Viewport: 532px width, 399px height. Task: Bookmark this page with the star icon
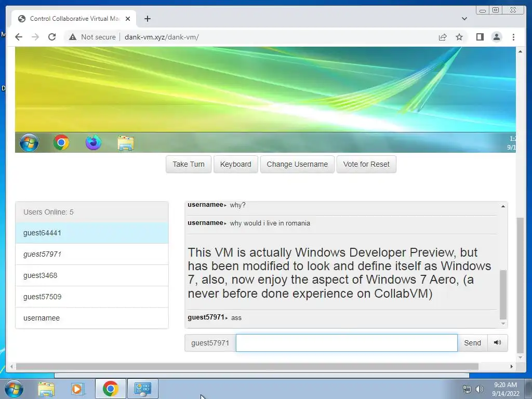coord(459,37)
